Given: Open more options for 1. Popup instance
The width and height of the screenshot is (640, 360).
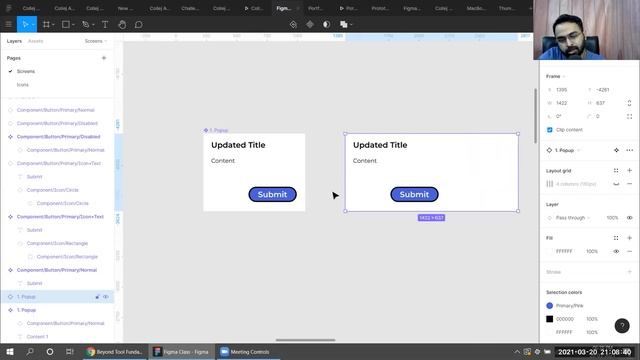Looking at the screenshot, I should (629, 150).
